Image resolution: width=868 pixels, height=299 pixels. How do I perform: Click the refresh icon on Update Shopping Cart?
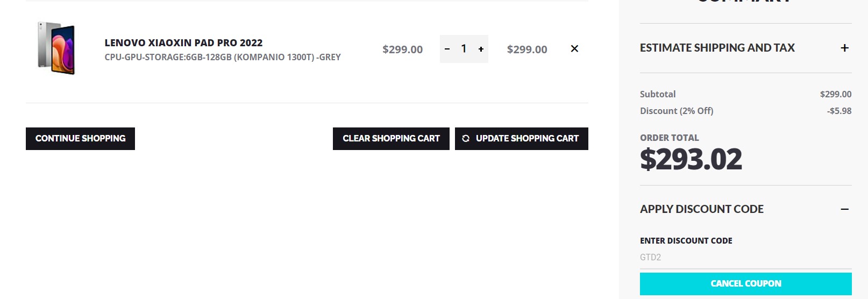[x=466, y=139]
